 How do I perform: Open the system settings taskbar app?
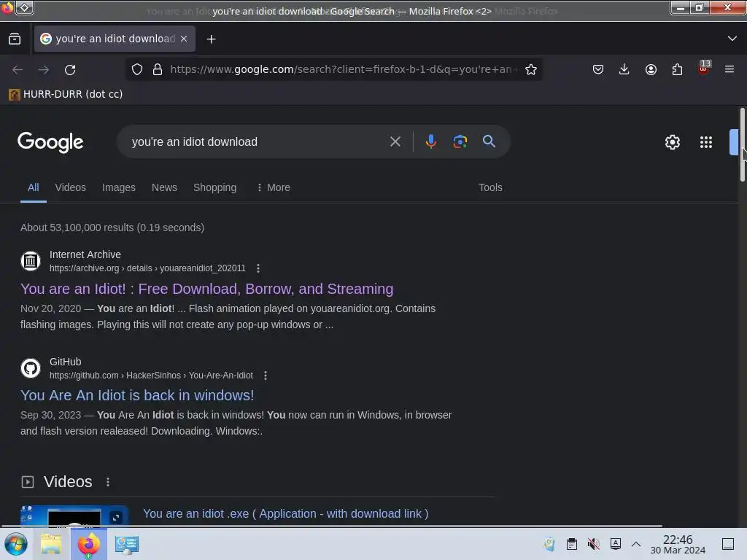126,544
